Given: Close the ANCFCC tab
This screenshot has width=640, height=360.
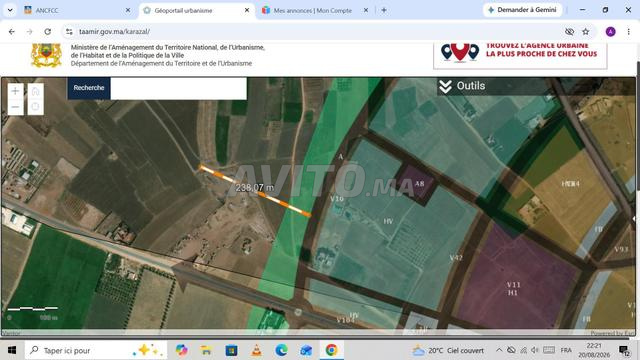Looking at the screenshot, I should pyautogui.click(x=128, y=10).
